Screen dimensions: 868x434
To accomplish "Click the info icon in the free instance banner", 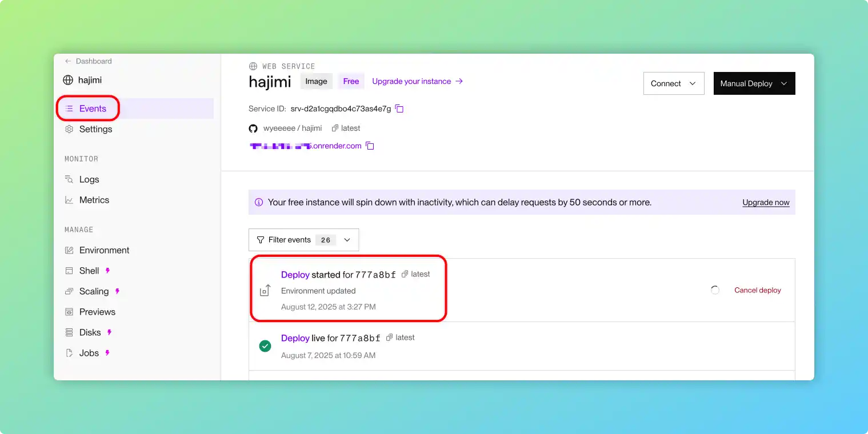I will (x=259, y=202).
